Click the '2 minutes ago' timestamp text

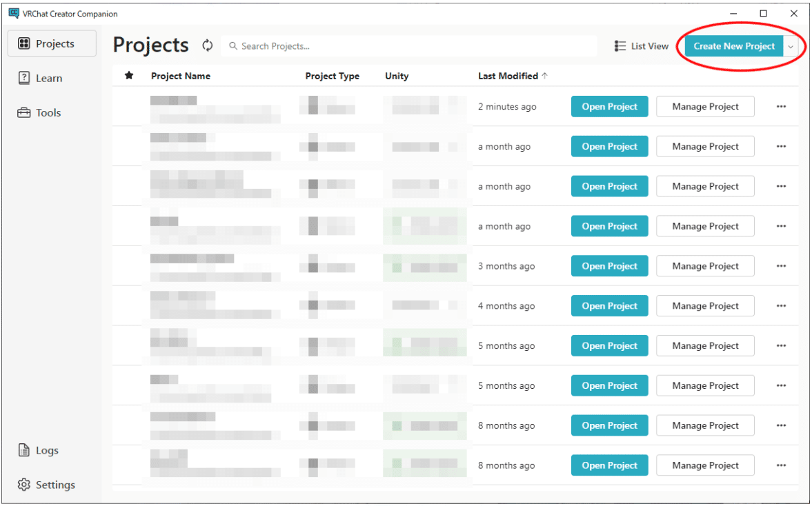pos(507,107)
